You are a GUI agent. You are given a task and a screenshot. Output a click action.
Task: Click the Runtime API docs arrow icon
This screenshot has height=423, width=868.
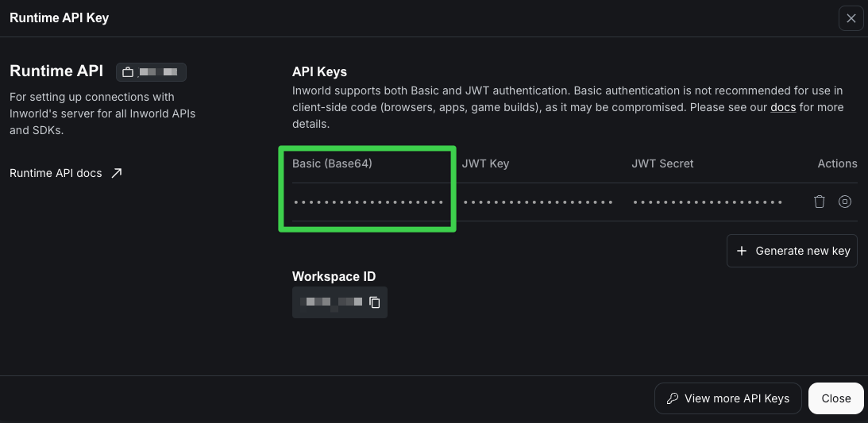116,173
